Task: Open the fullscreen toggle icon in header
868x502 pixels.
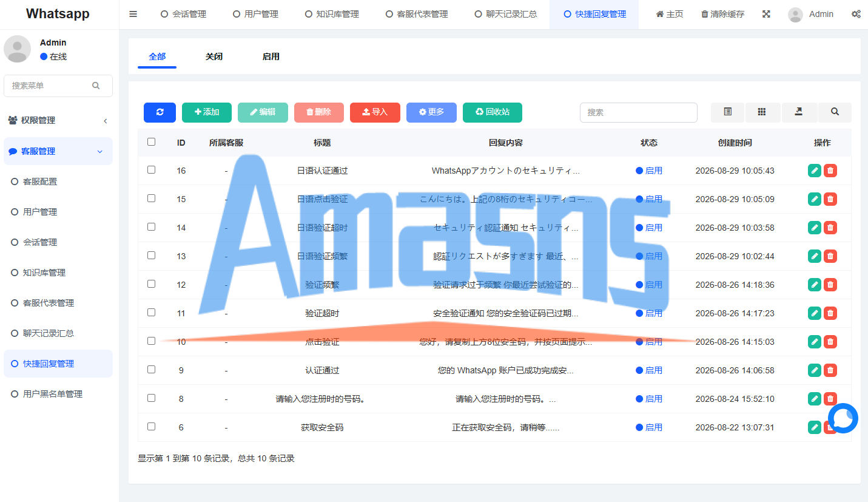Action: (x=766, y=14)
